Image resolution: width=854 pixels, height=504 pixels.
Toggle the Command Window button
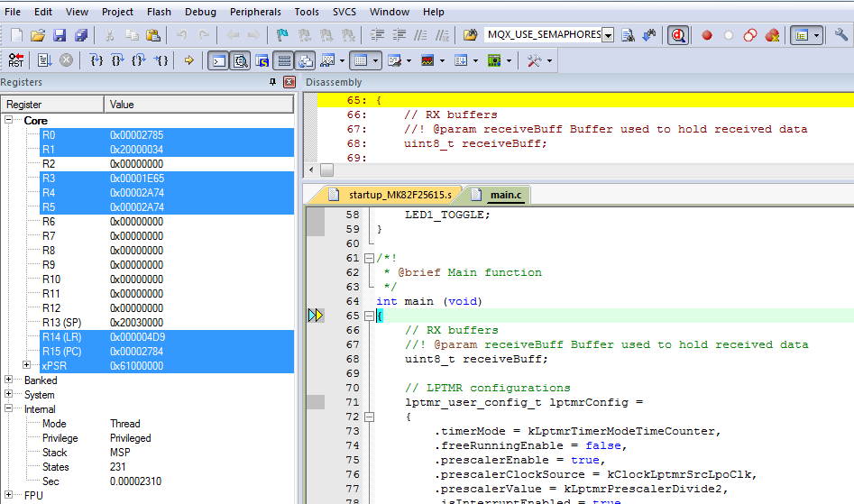point(218,60)
